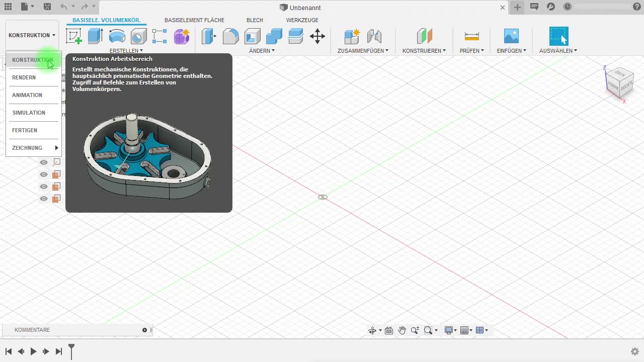Select the Extrude tool
This screenshot has height=362, width=644.
tap(95, 36)
